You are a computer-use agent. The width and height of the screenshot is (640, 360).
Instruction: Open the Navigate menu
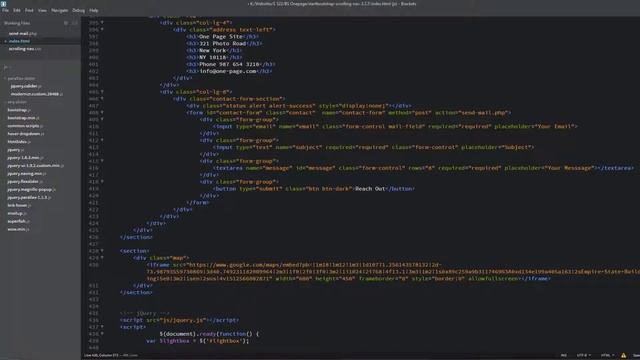(60, 11)
